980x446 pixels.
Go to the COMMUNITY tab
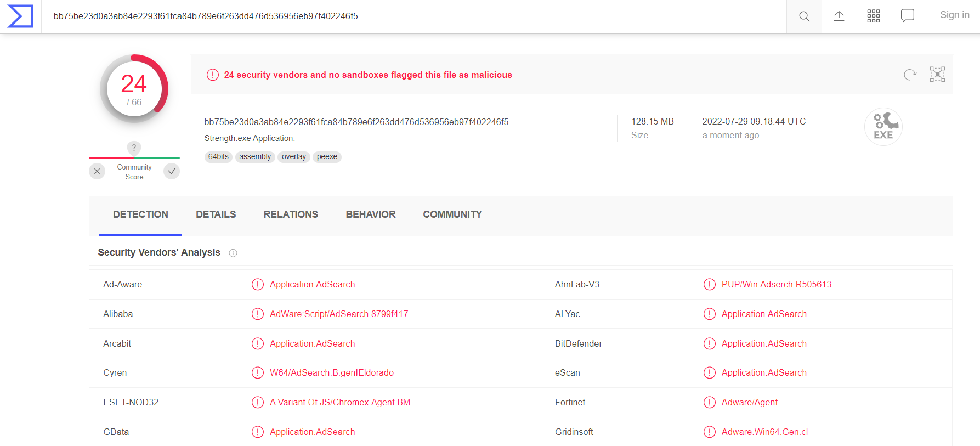click(452, 214)
